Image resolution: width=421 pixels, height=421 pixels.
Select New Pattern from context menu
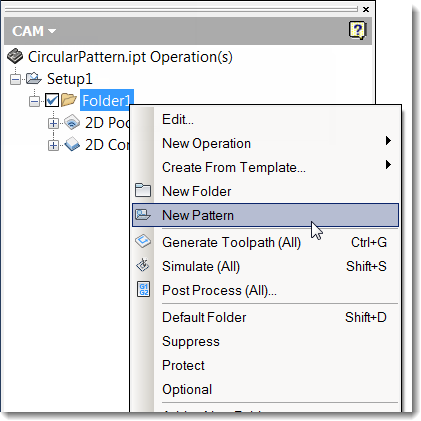click(x=265, y=215)
